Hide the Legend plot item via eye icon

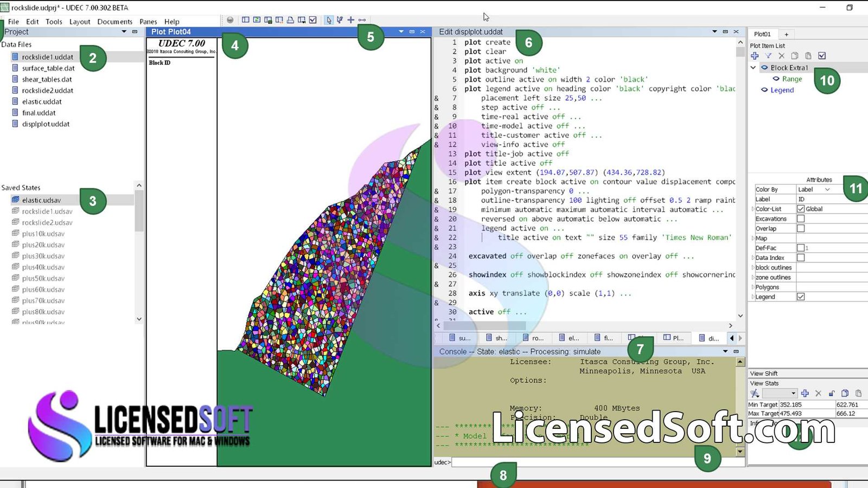(764, 90)
